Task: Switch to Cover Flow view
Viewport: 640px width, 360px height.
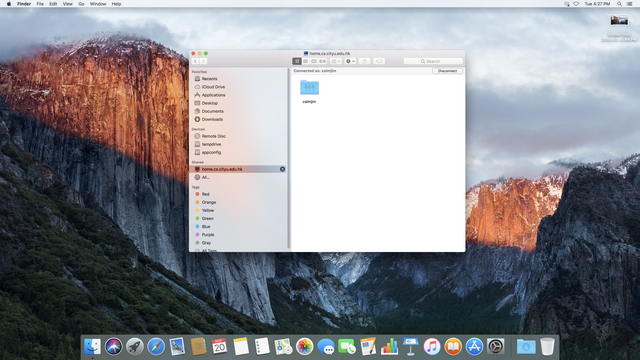Action: [322, 61]
